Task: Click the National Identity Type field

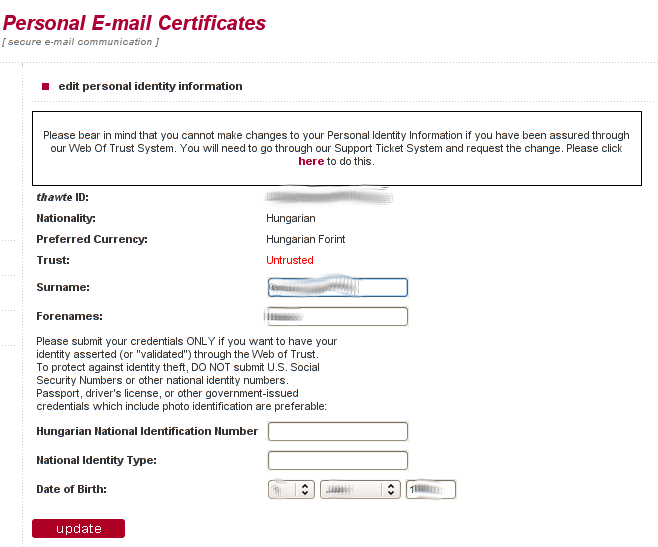Action: [x=338, y=461]
